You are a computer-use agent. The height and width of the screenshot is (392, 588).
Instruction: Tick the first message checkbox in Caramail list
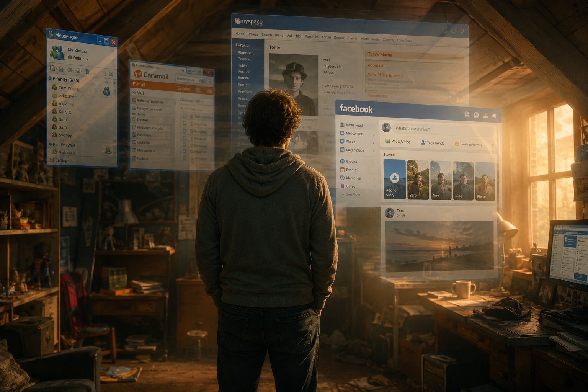[184, 116]
